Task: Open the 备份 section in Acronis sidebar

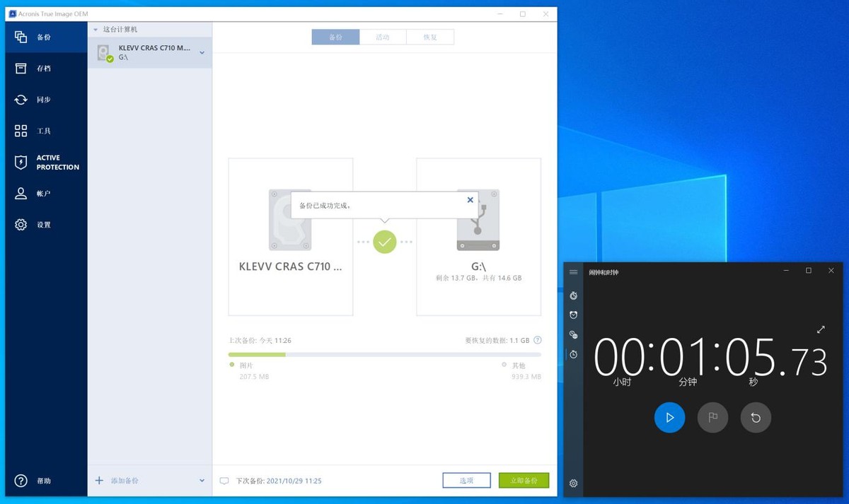Action: pos(46,37)
